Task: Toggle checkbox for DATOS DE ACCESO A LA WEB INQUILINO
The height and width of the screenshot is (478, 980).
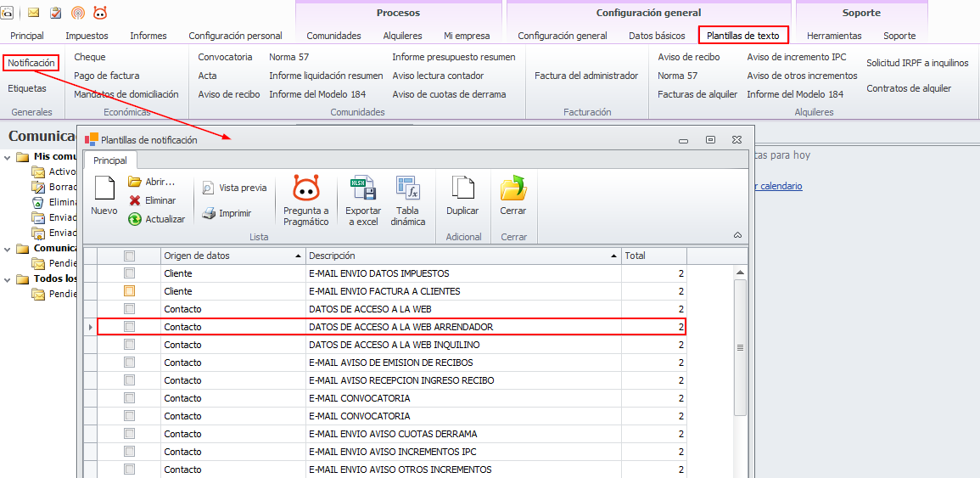Action: pos(129,345)
